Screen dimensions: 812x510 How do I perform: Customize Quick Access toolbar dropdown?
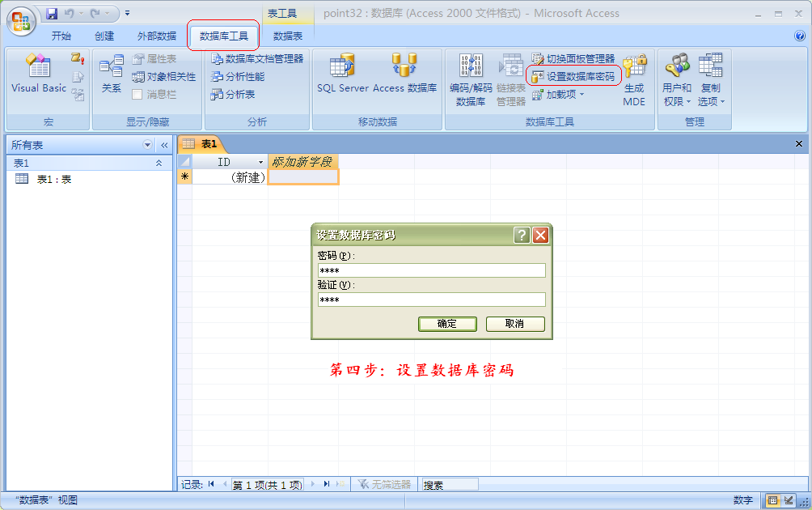point(128,14)
